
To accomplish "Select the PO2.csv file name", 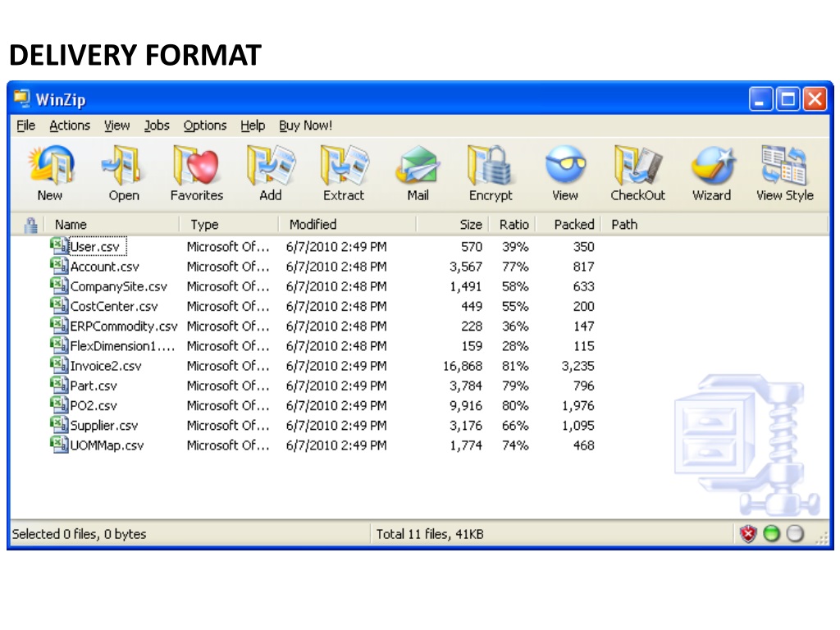I will (94, 405).
